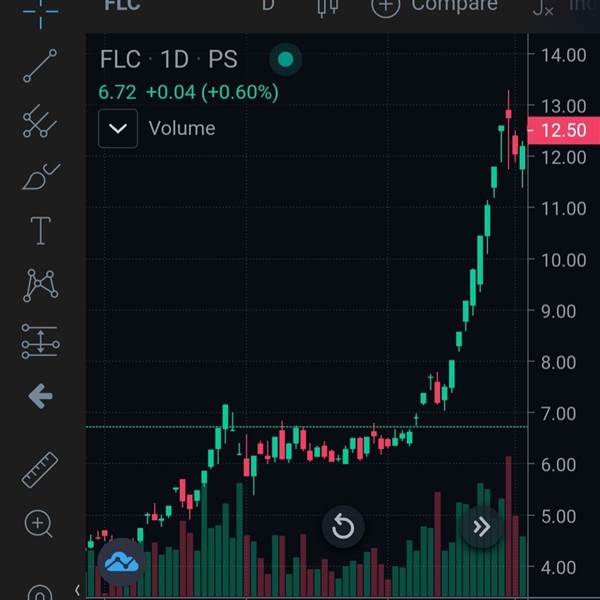Select the brush drawing tool
This screenshot has width=600, height=600.
pyautogui.click(x=41, y=176)
